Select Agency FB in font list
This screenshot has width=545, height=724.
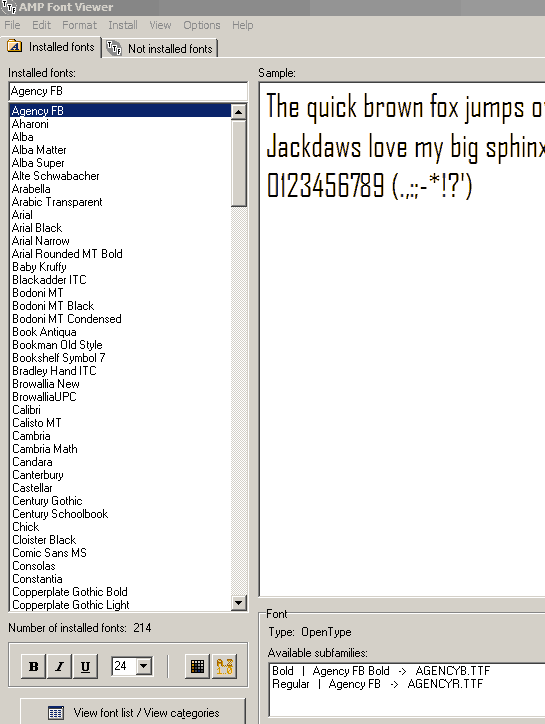(120, 111)
